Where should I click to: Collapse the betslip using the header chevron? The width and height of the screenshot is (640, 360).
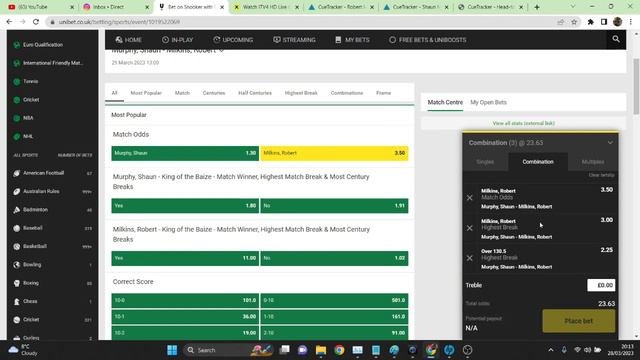click(610, 143)
